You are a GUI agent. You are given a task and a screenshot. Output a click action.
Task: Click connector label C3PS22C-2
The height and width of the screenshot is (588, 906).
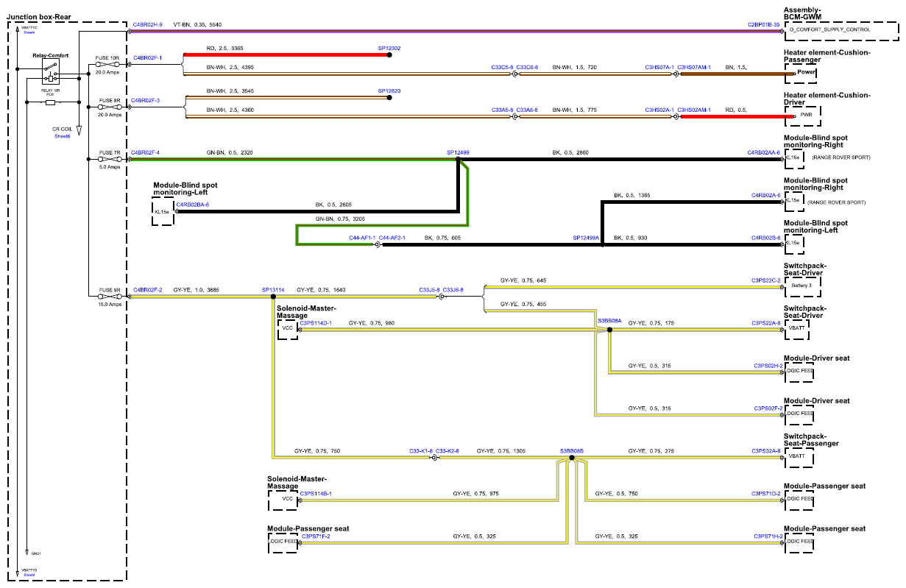[x=765, y=280]
